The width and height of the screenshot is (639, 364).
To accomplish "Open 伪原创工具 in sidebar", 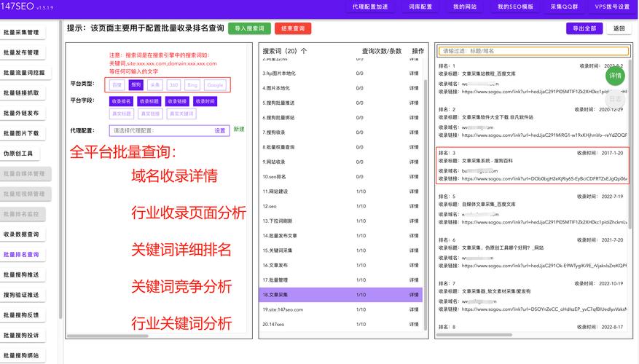I will point(20,154).
